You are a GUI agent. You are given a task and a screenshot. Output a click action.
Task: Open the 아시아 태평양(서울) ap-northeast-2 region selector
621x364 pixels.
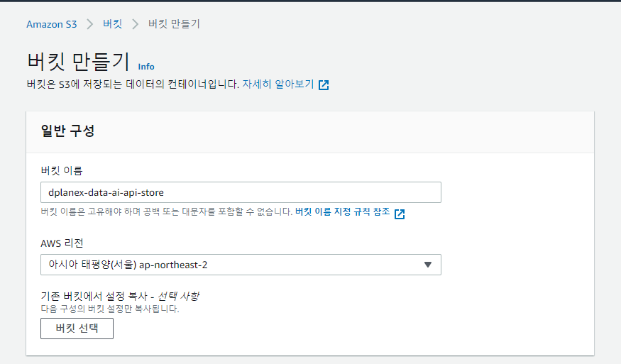241,265
